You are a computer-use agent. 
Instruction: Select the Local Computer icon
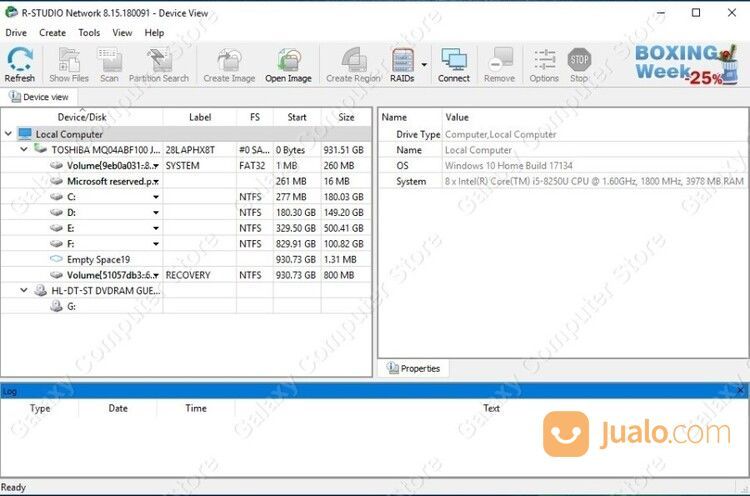24,134
